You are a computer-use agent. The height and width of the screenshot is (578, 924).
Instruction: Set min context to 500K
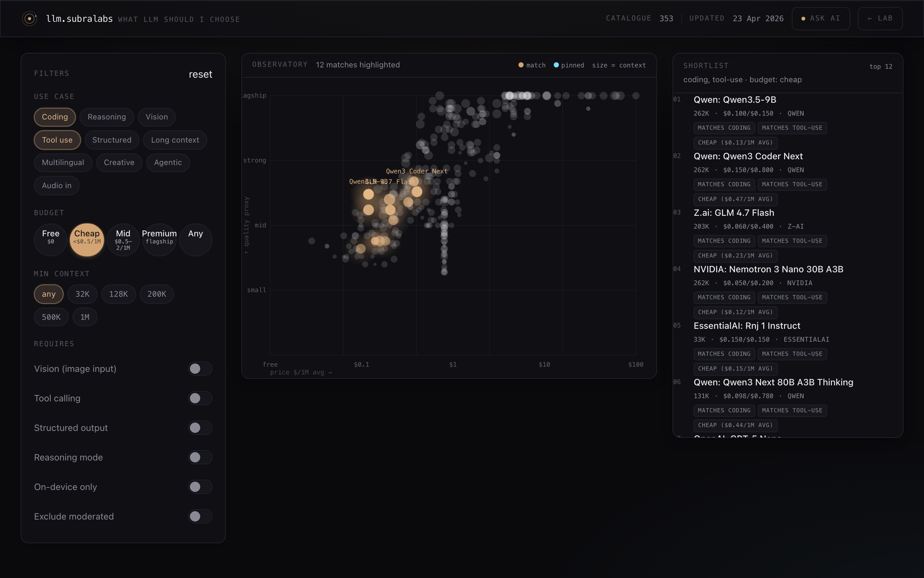pos(51,317)
